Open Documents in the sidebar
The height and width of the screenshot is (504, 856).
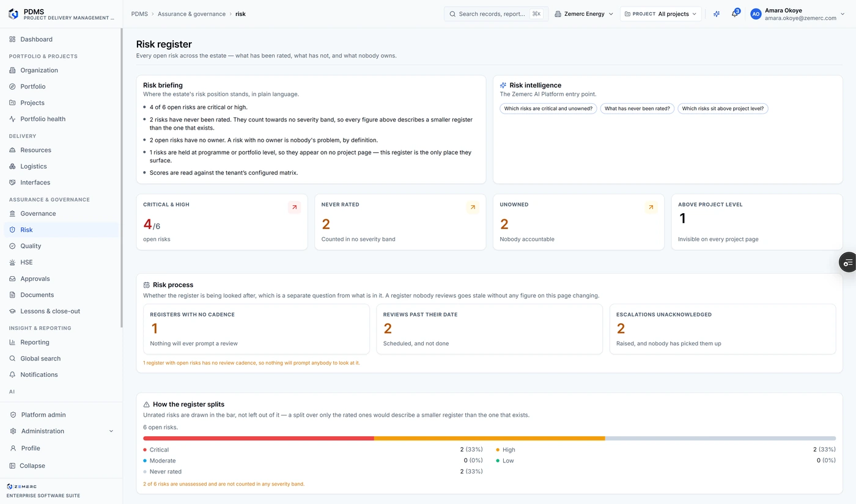[62, 294]
